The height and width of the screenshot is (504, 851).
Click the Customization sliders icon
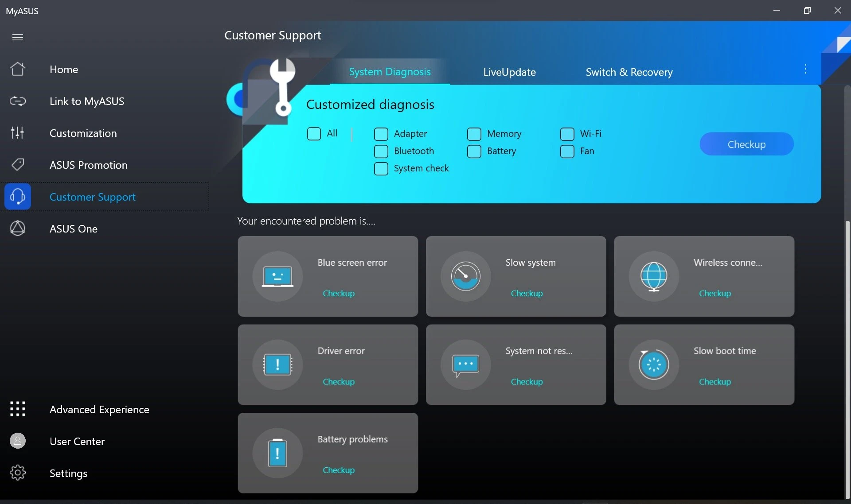18,133
